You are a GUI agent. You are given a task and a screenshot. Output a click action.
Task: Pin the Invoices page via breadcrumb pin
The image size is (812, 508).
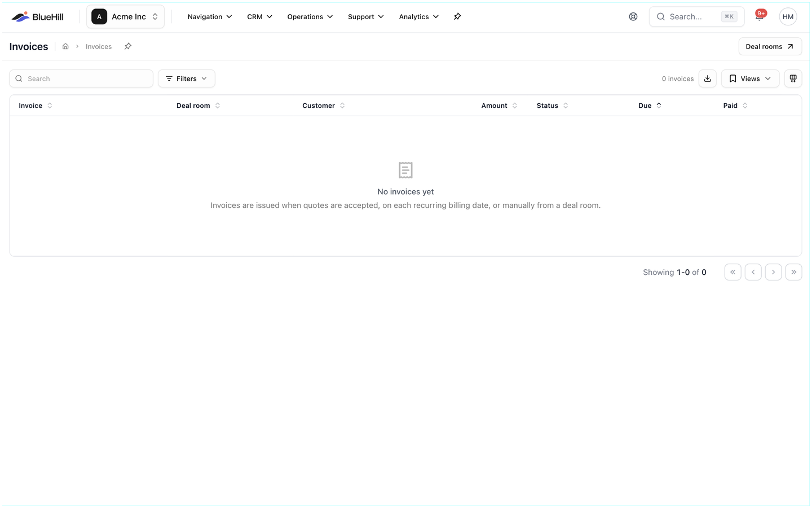click(128, 47)
